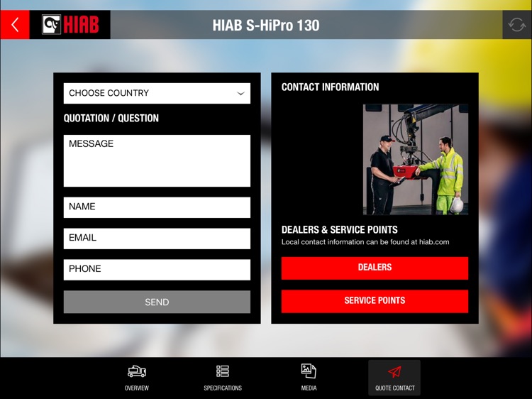Focus the Email input field

tap(157, 239)
